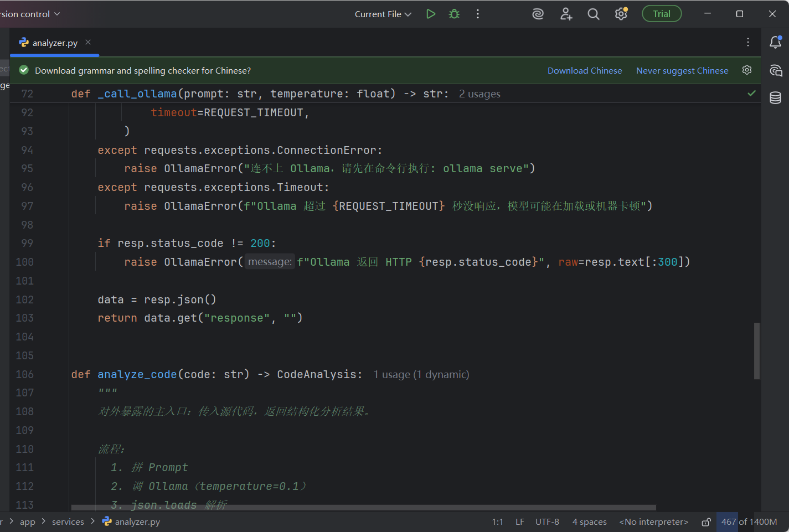789x532 pixels.
Task: Click the green inspections checkmark widget
Action: [751, 93]
